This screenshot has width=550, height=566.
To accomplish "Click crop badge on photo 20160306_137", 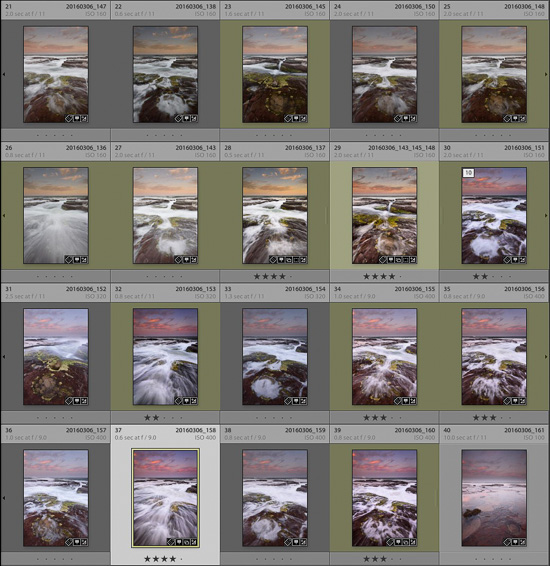I will pyautogui.click(x=296, y=260).
